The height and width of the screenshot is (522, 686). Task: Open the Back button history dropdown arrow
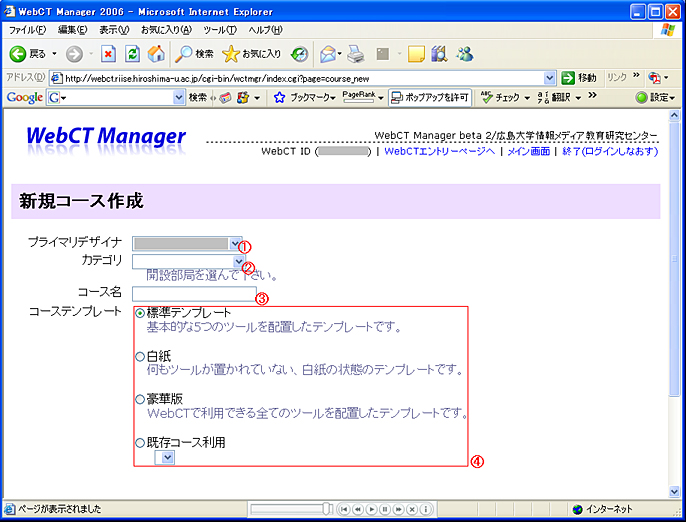(55, 54)
